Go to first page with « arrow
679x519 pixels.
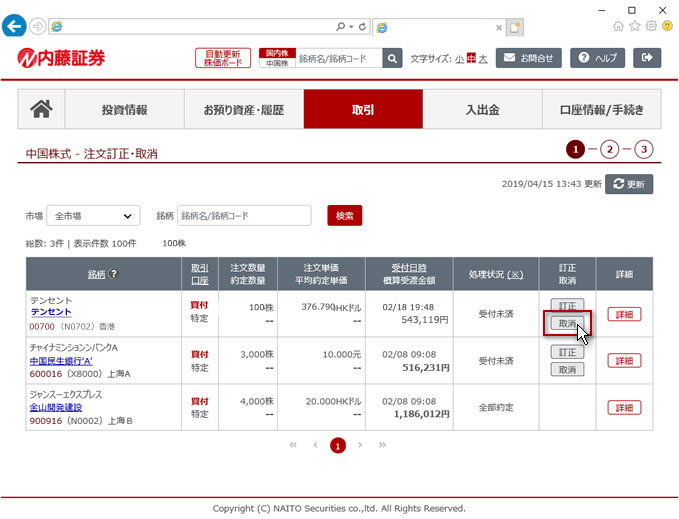point(293,445)
